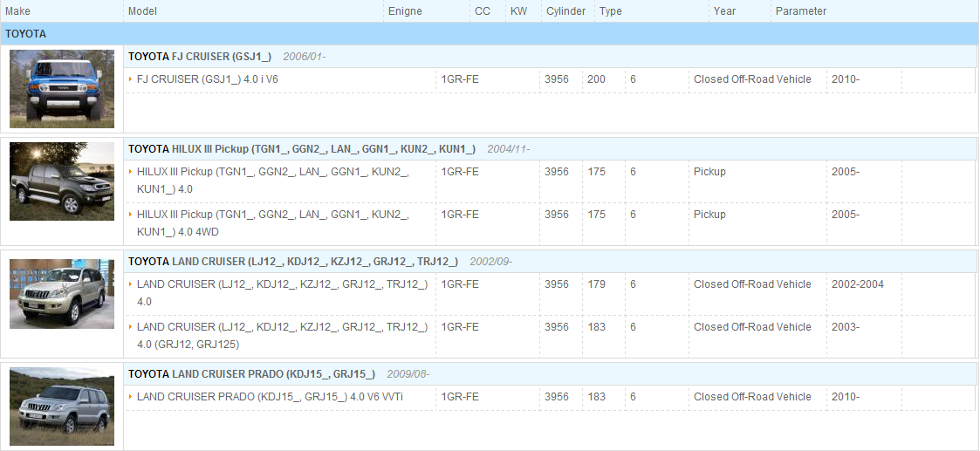Click the TOYOTA LAND CRUISER (LJ12_...) heading

[x=293, y=262]
